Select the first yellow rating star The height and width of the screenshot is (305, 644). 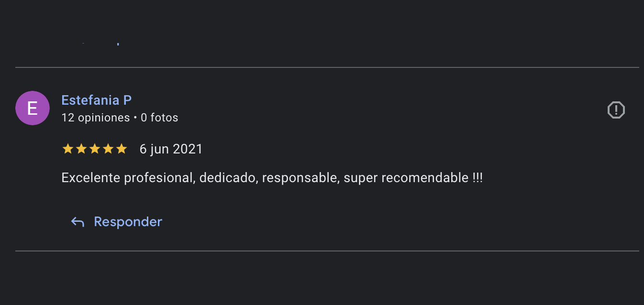(x=68, y=149)
